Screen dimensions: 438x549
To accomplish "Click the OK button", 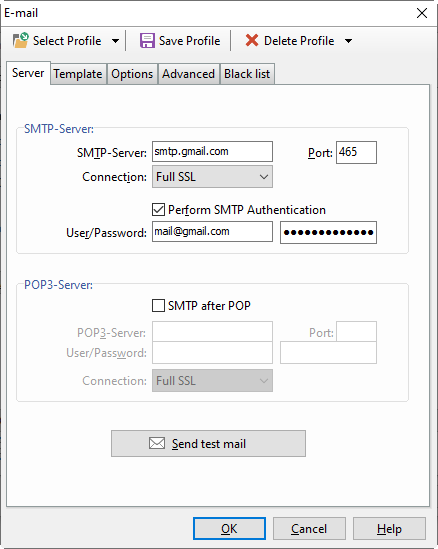I will (229, 528).
